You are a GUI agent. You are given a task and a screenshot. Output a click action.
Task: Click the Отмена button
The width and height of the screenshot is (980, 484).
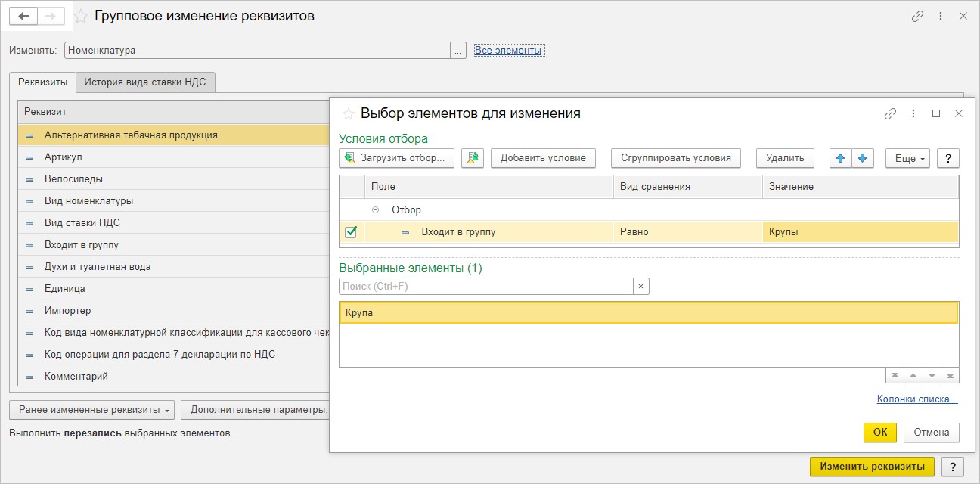tap(932, 433)
